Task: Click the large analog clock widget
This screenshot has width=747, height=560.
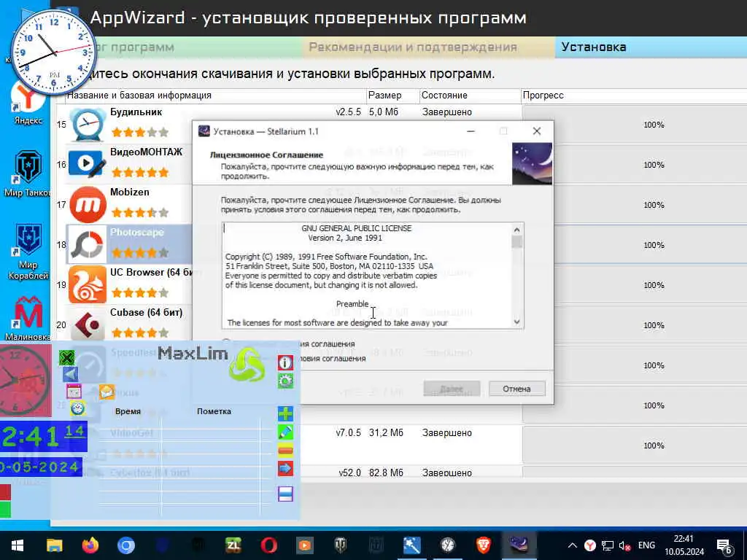Action: coord(54,52)
